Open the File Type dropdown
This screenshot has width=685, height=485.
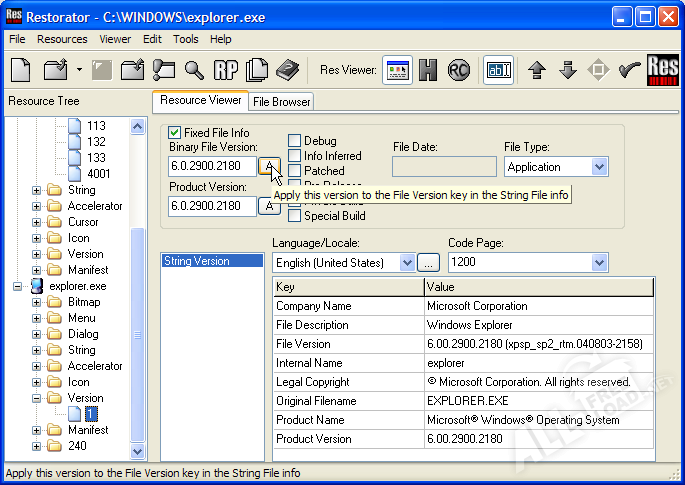[599, 167]
